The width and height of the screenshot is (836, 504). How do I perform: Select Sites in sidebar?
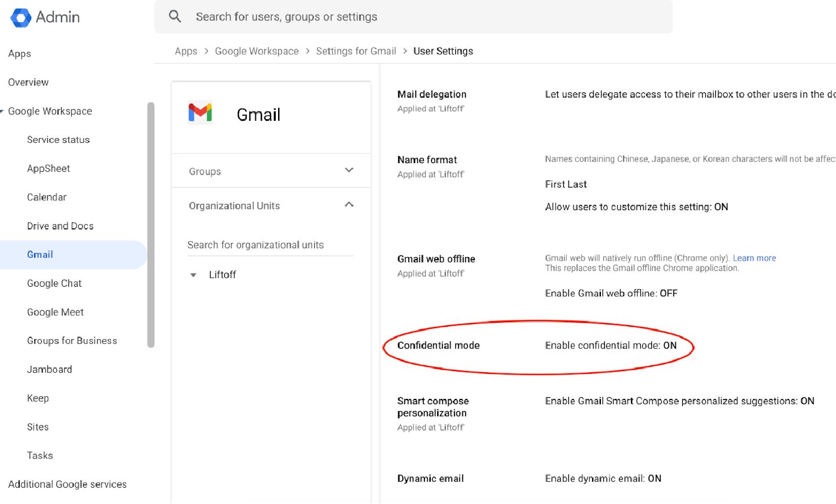(x=38, y=427)
